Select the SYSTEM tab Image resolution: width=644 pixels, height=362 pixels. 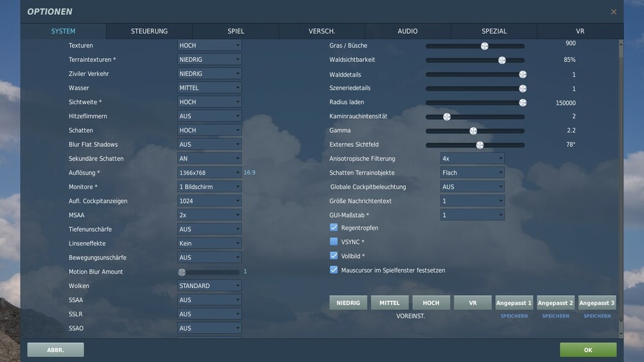pyautogui.click(x=63, y=31)
